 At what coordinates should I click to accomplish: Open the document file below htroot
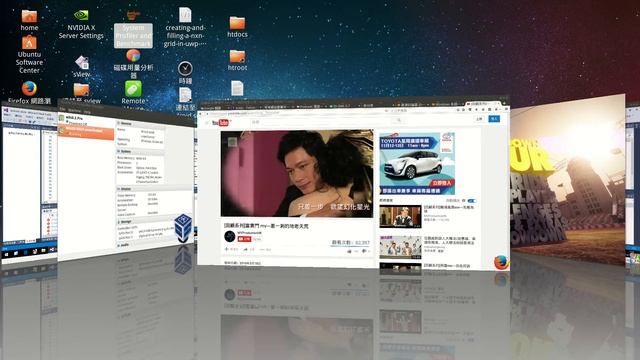coord(237,89)
